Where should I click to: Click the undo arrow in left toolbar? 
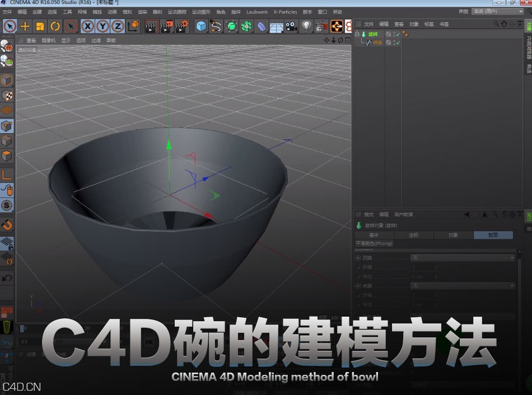7,278
